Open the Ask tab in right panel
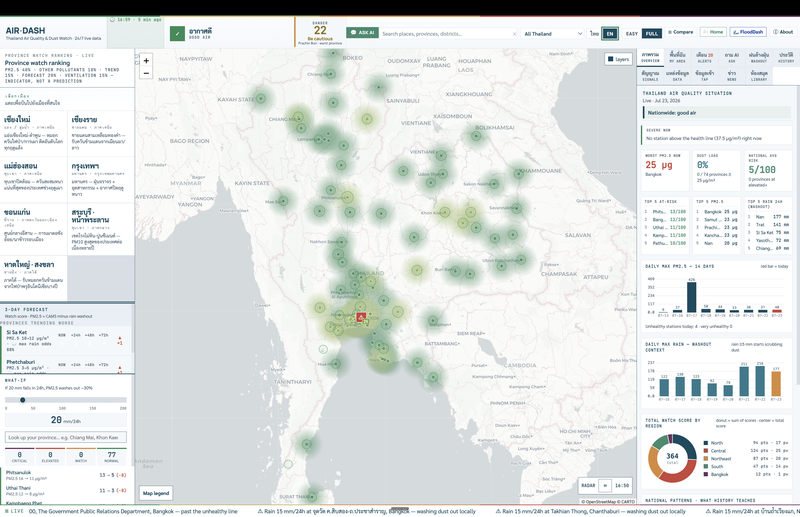Image resolution: width=800 pixels, height=517 pixels. pos(731,57)
